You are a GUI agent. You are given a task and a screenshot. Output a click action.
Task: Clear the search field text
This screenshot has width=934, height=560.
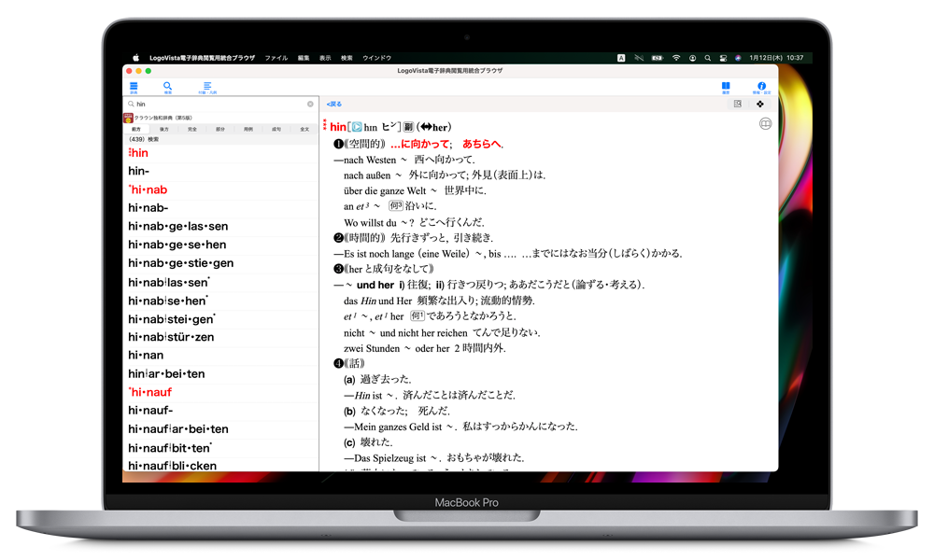tap(310, 104)
